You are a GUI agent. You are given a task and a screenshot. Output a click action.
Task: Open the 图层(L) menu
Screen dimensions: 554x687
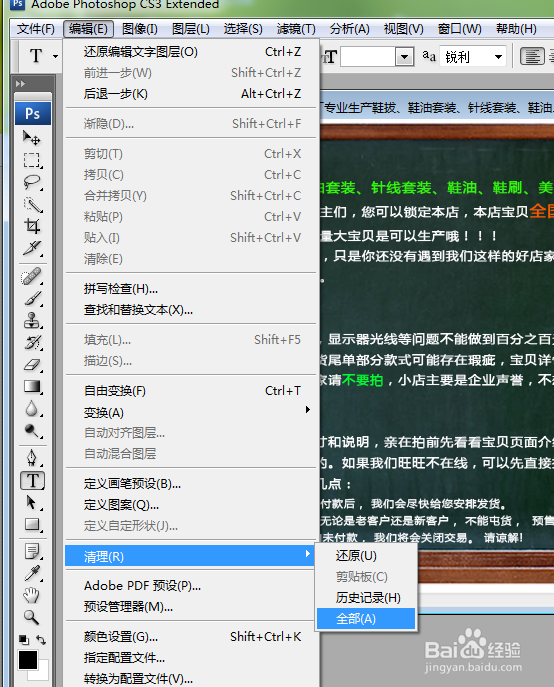[191, 29]
